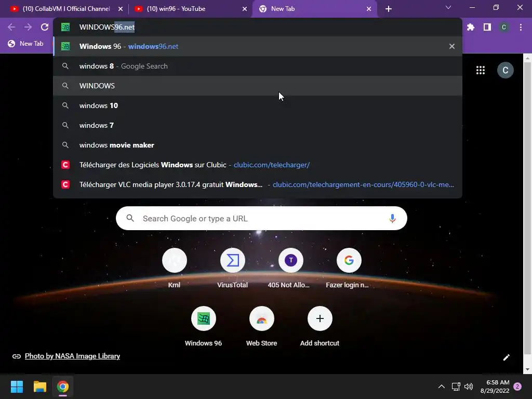Open the Google apps grid
Viewport: 532px width, 399px height.
[x=481, y=70]
